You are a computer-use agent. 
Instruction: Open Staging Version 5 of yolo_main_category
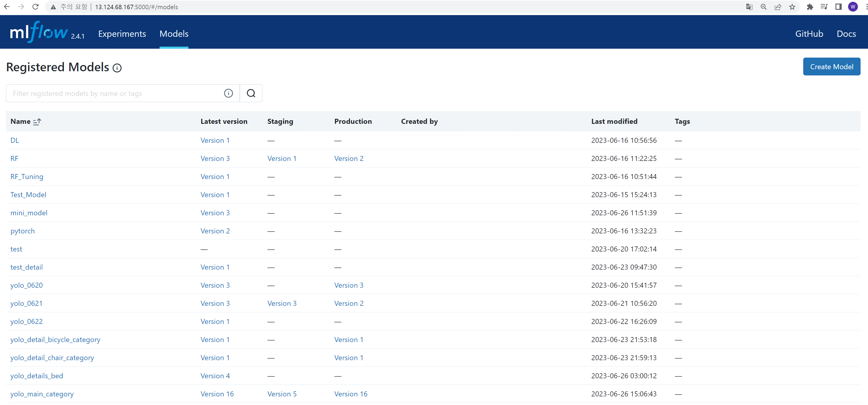pos(282,394)
